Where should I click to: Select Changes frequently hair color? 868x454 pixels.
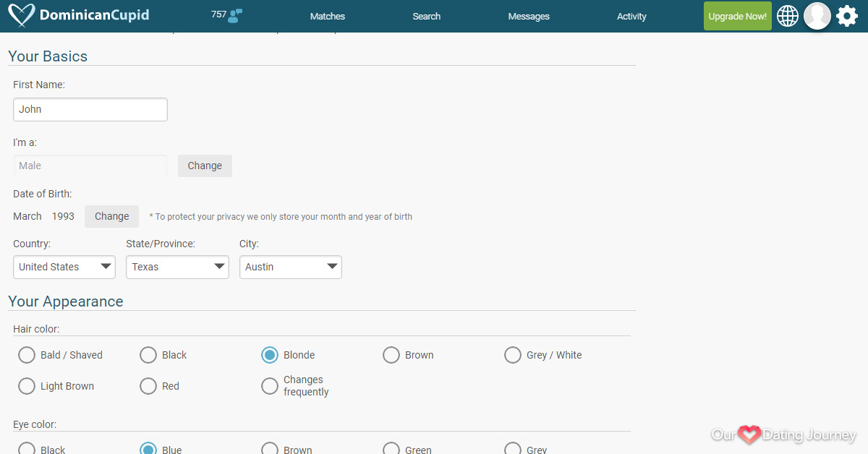(x=270, y=386)
